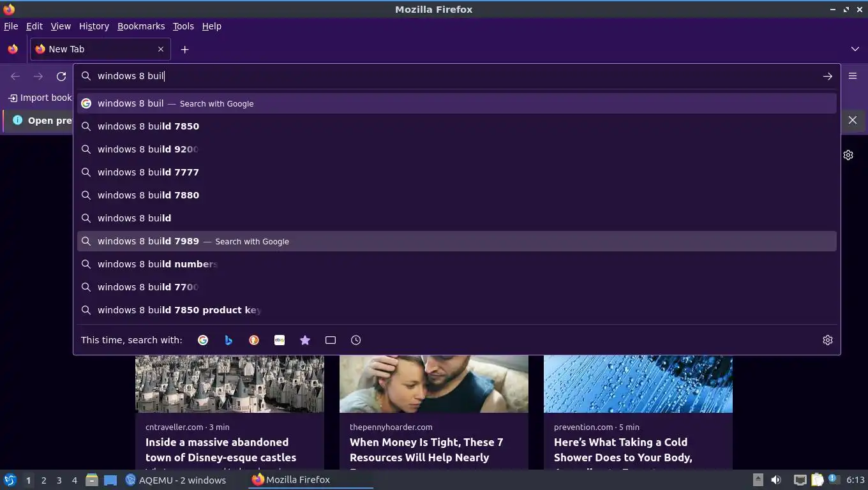
Task: Open the File menu
Action: (11, 26)
